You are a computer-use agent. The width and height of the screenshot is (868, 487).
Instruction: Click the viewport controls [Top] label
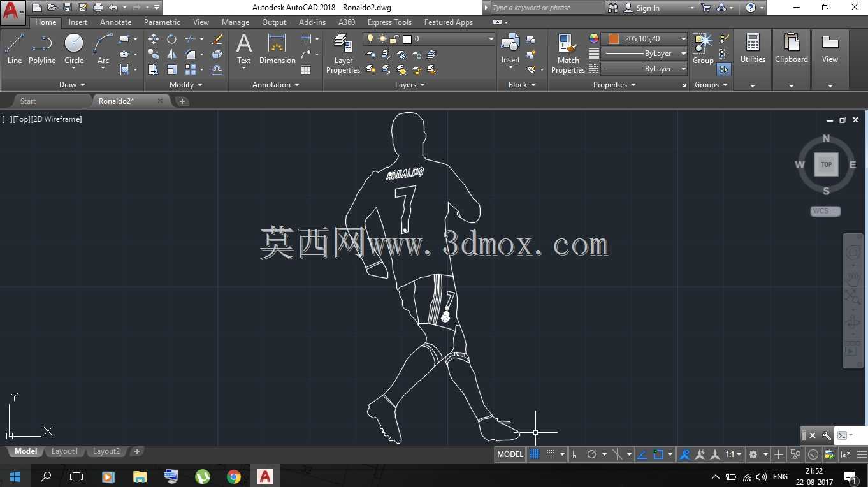click(21, 119)
